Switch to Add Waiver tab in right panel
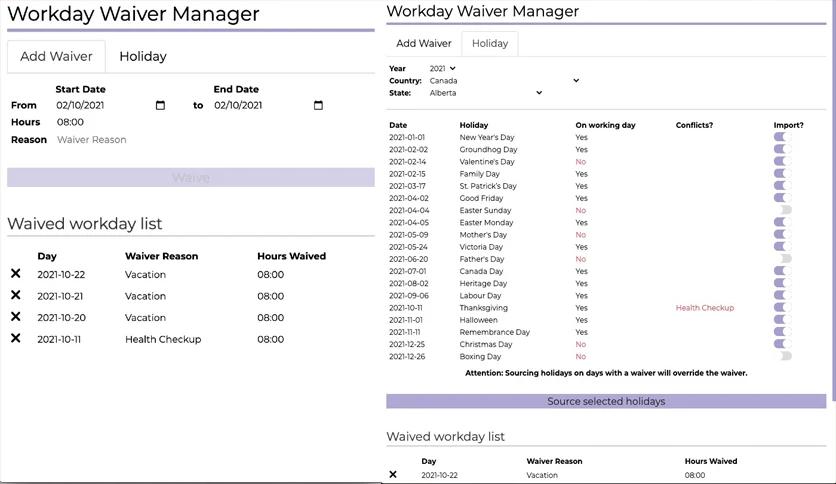Screen dimensions: 836x484 [424, 44]
